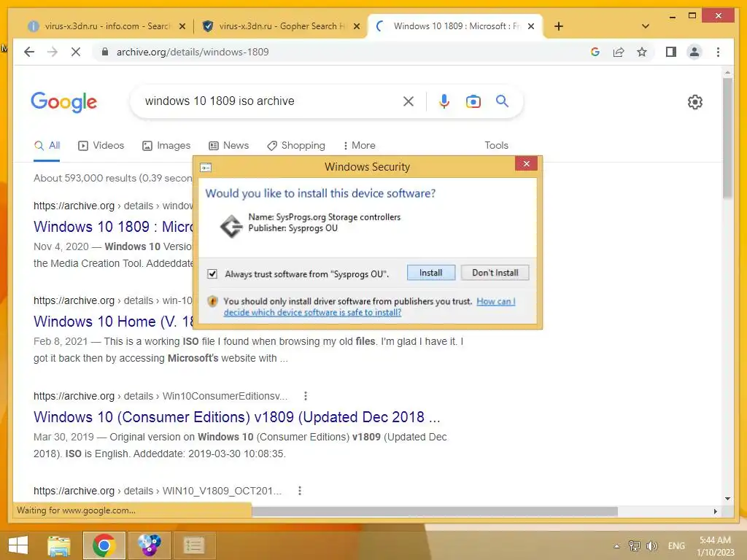Click the list-style taskbar application icon
Image resolution: width=747 pixels, height=560 pixels.
point(194,545)
